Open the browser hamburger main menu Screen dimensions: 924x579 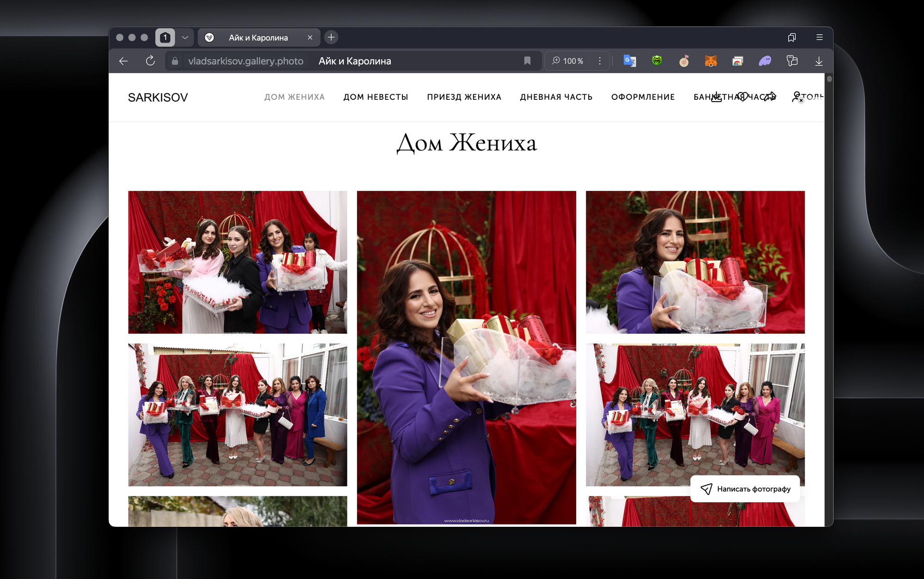point(820,37)
